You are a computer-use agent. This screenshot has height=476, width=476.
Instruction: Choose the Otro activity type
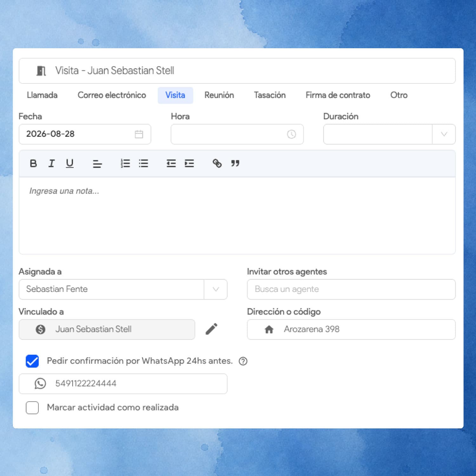tap(399, 95)
